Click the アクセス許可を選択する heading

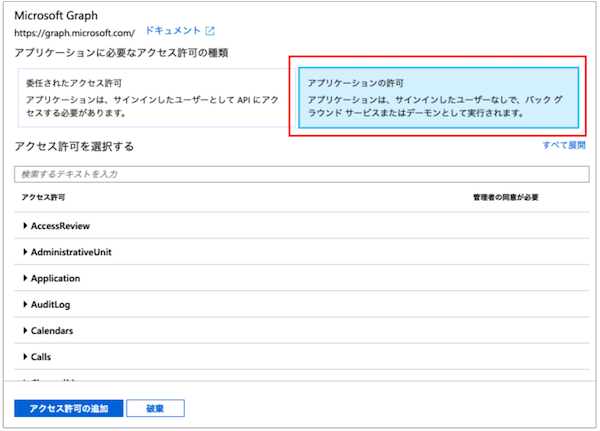click(x=74, y=146)
